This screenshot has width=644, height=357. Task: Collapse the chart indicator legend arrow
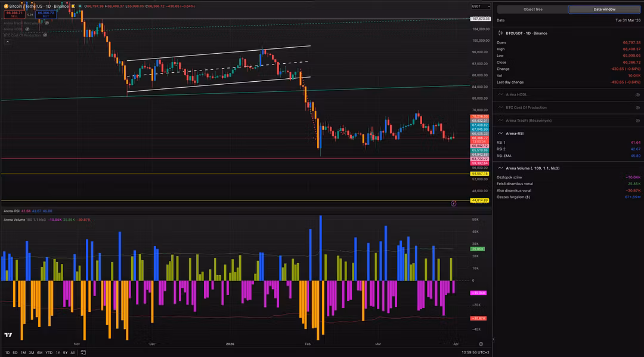(7, 42)
